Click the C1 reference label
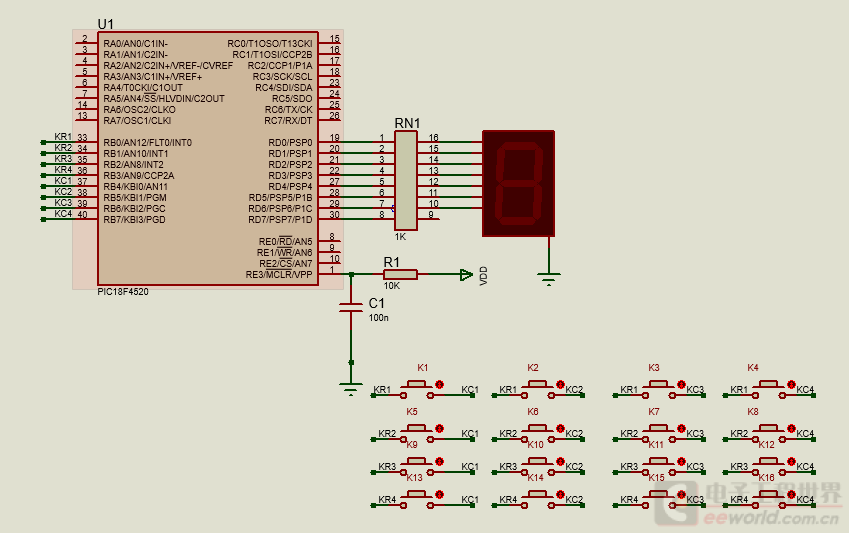 coord(376,303)
